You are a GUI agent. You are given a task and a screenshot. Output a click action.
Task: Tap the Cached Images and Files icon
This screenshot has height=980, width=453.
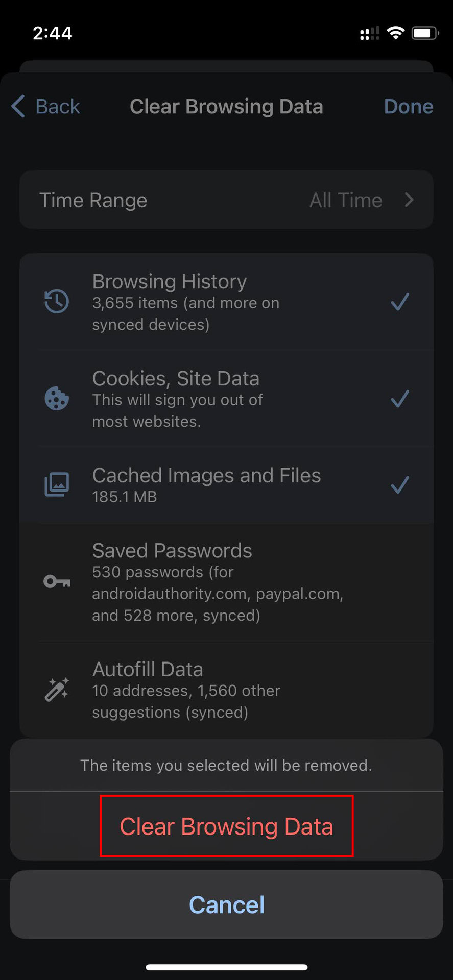(57, 484)
